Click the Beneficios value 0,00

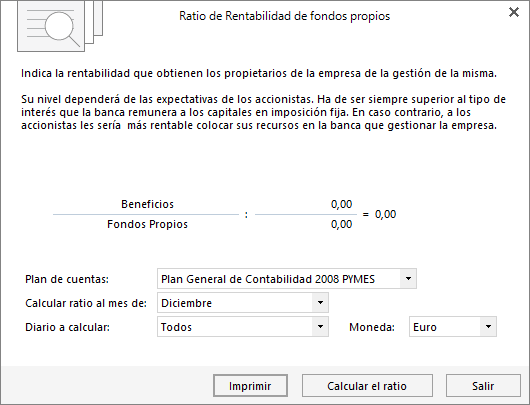(x=341, y=204)
